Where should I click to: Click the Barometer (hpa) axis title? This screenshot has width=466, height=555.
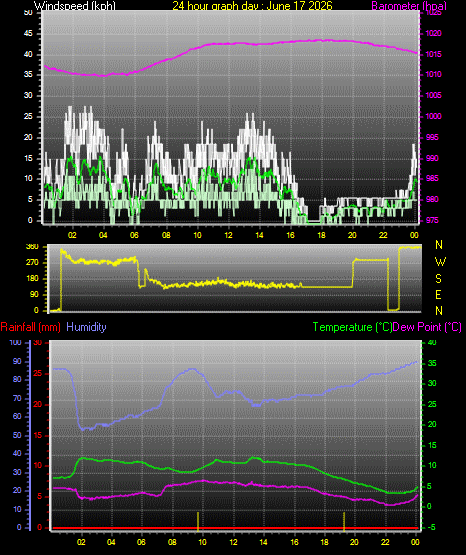click(409, 6)
